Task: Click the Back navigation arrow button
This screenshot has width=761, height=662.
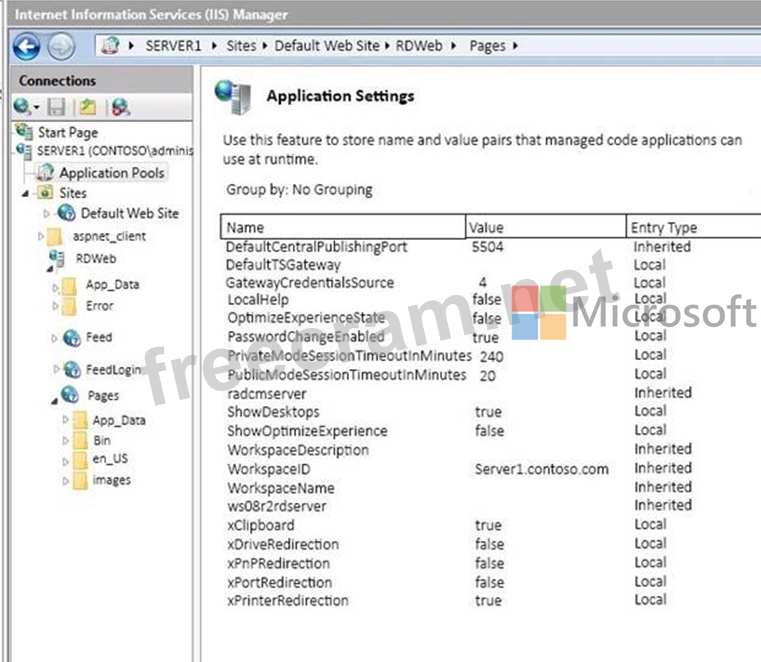Action: 27,47
